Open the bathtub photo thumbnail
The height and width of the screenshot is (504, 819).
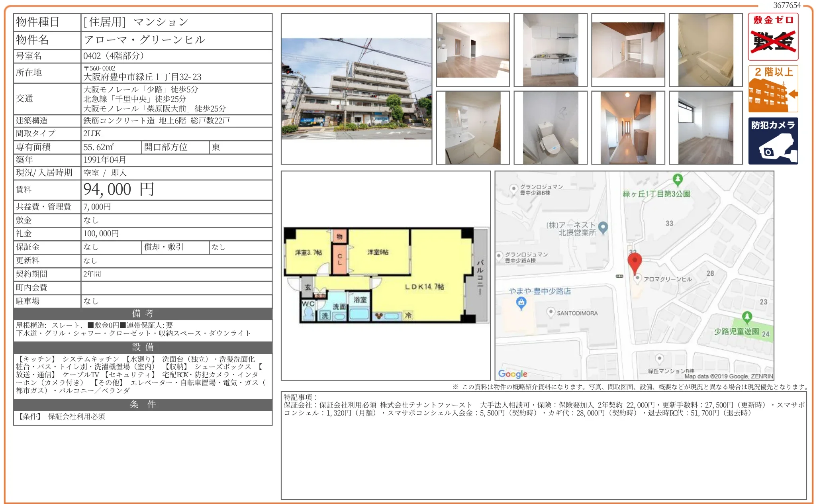(x=705, y=50)
